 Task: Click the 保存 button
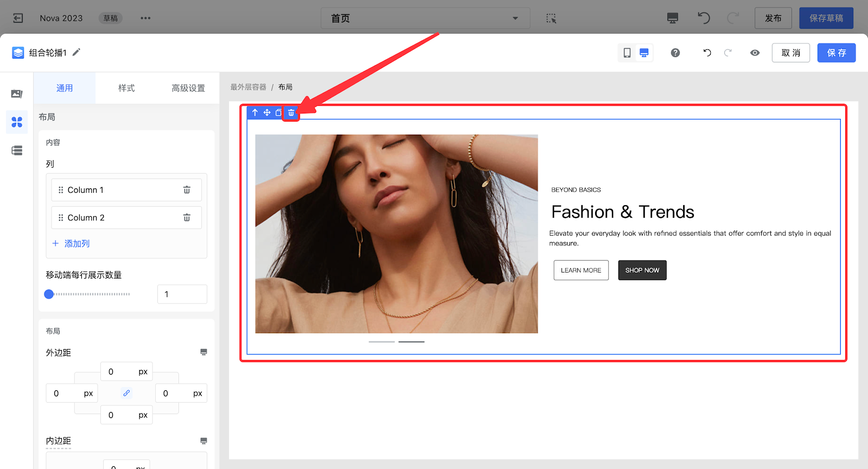(836, 53)
